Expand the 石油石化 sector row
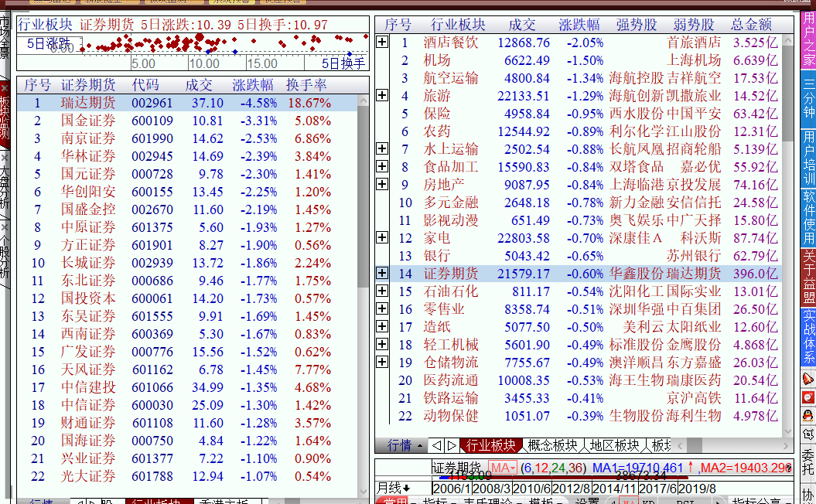 (x=382, y=291)
